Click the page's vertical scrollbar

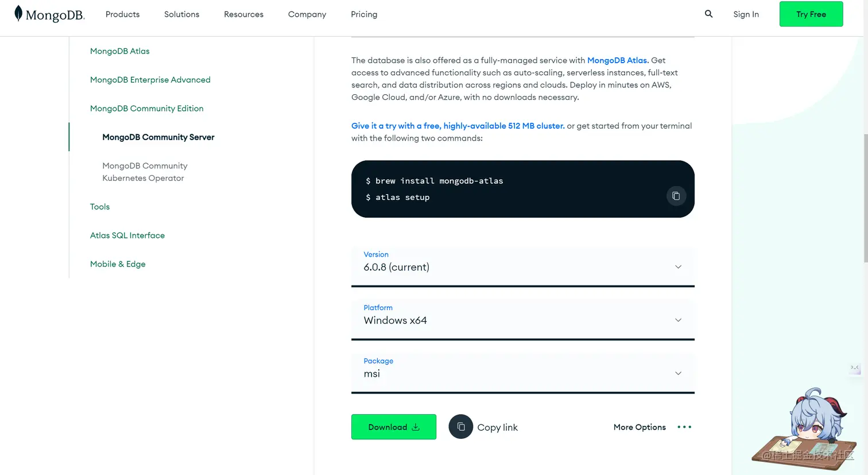(x=865, y=195)
